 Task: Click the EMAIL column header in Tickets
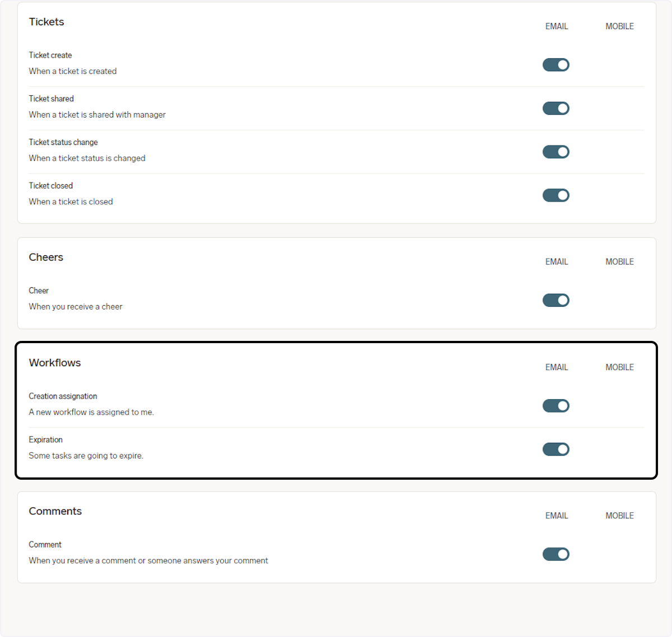pos(556,26)
